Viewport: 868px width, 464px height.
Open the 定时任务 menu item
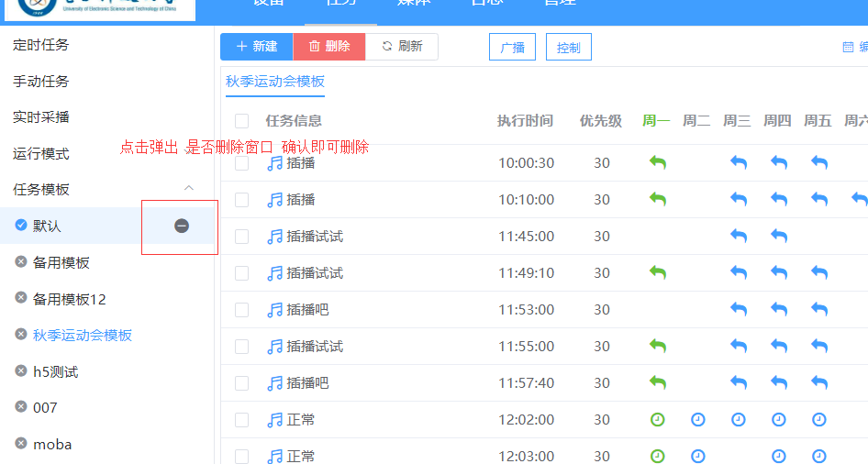point(41,45)
